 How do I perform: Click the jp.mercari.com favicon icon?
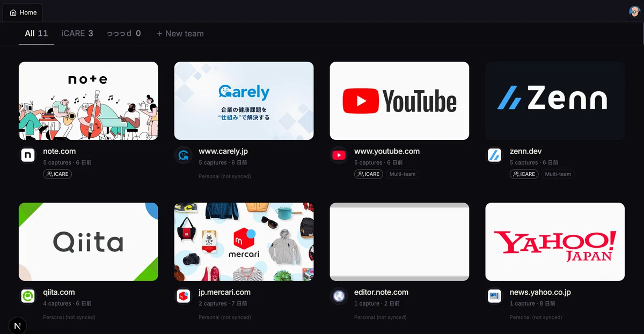(184, 296)
